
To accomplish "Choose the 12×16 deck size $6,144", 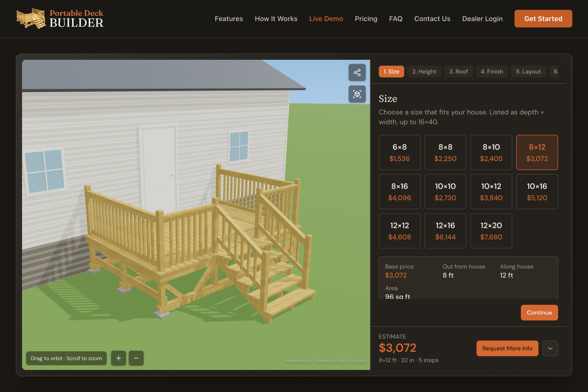I will [445, 231].
